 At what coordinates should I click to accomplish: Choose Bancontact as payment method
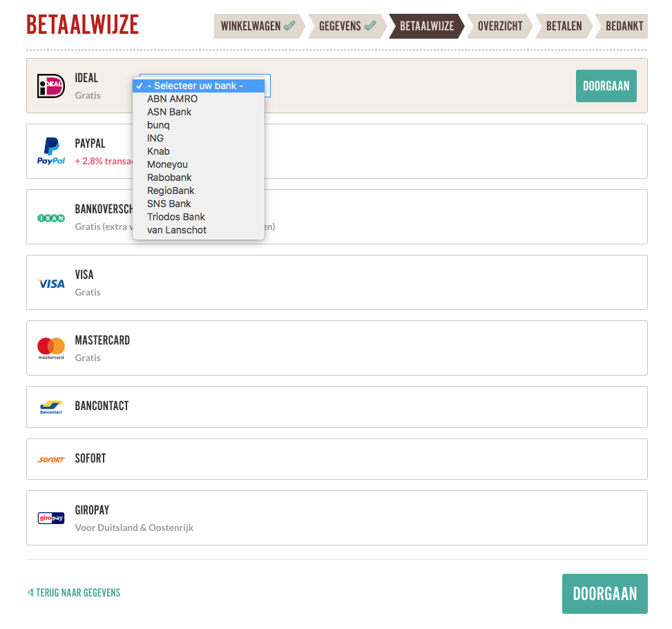(x=337, y=407)
